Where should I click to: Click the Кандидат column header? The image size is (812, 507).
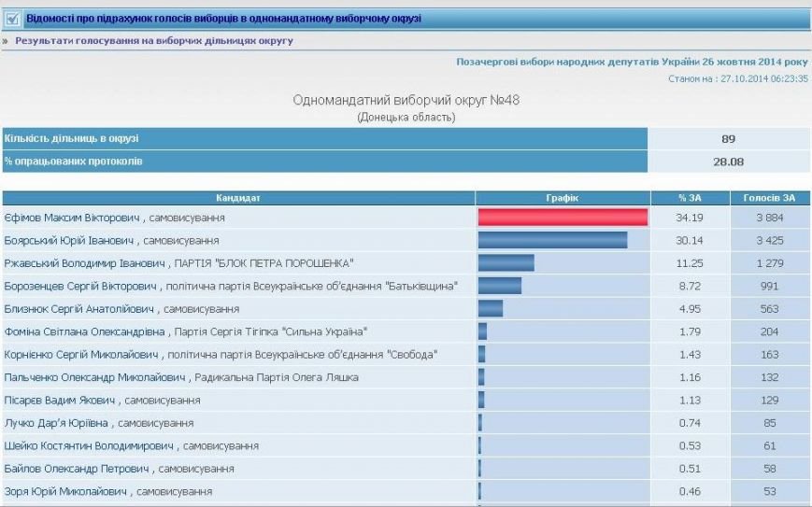point(238,198)
